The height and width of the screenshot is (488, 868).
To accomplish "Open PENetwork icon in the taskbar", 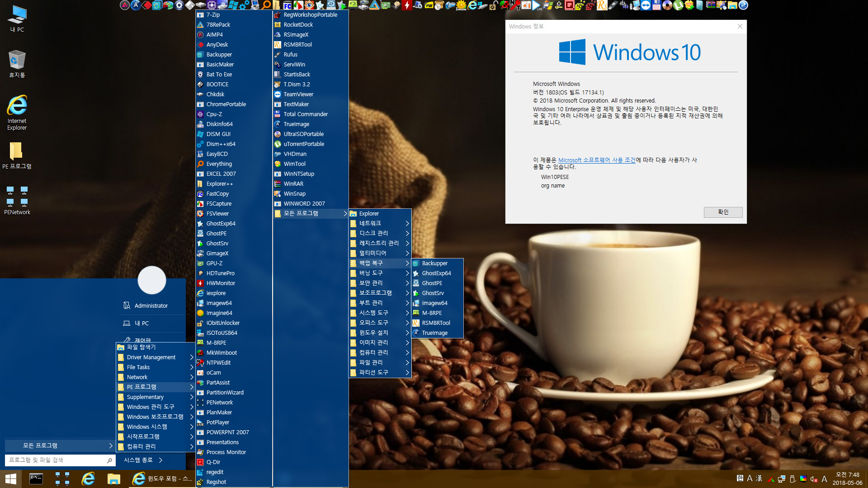I will 62,479.
